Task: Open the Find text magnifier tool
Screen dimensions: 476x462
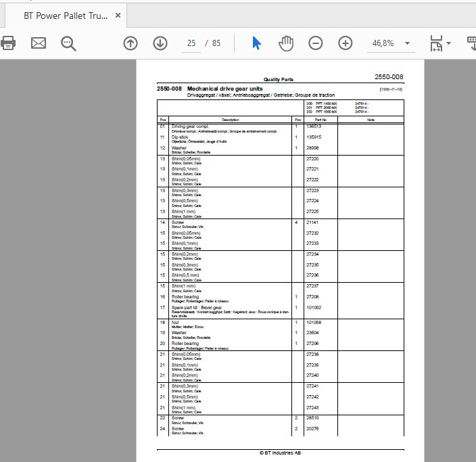Action: 68,43
